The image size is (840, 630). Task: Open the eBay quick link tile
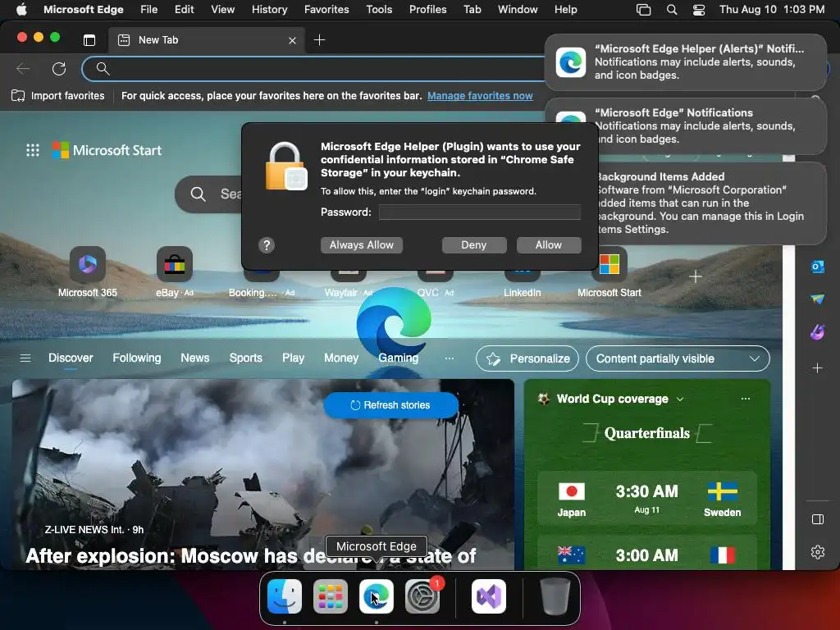(174, 272)
